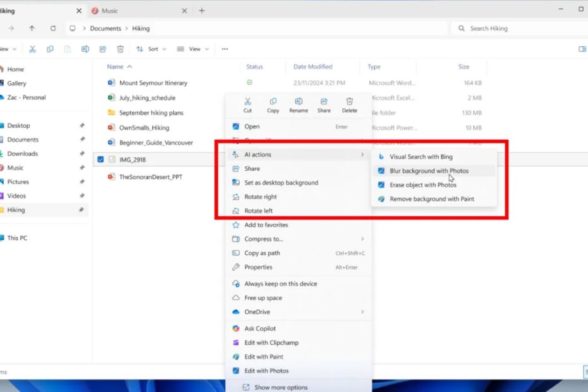Expand the OneDrive submenu
This screenshot has height=392, width=588.
click(x=298, y=312)
